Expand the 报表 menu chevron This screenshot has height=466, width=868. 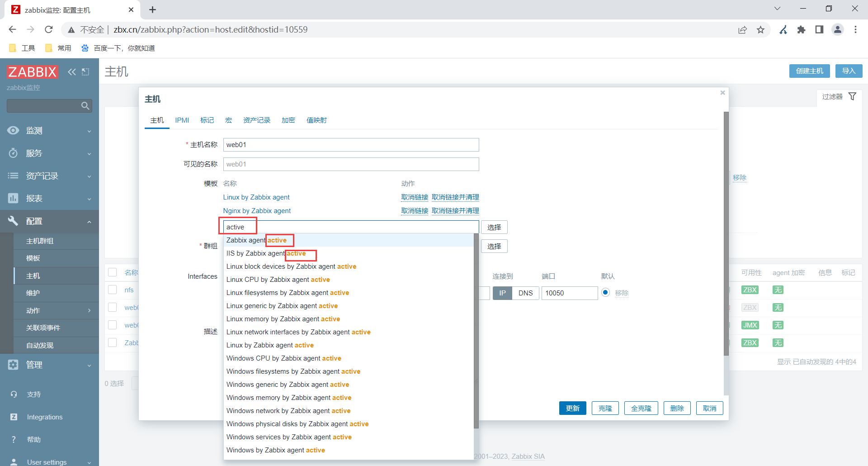(89, 199)
